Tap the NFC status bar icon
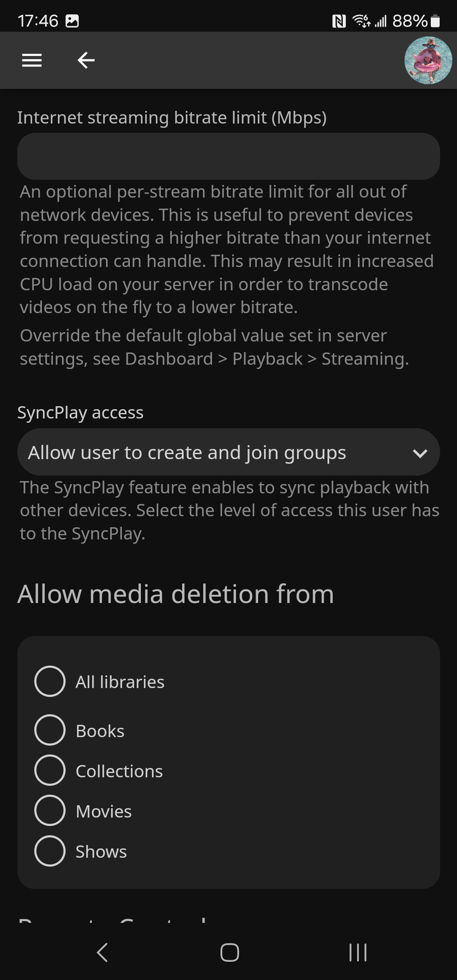The height and width of the screenshot is (980, 457). coord(339,21)
